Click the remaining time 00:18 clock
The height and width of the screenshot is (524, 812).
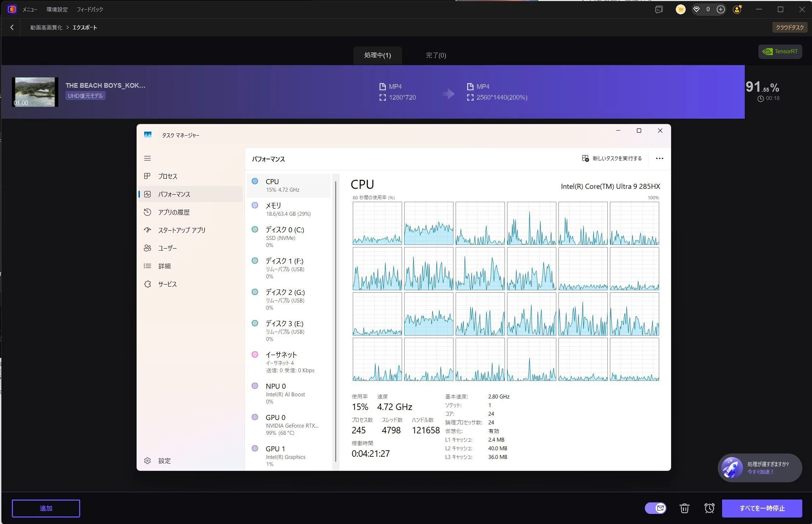(768, 99)
